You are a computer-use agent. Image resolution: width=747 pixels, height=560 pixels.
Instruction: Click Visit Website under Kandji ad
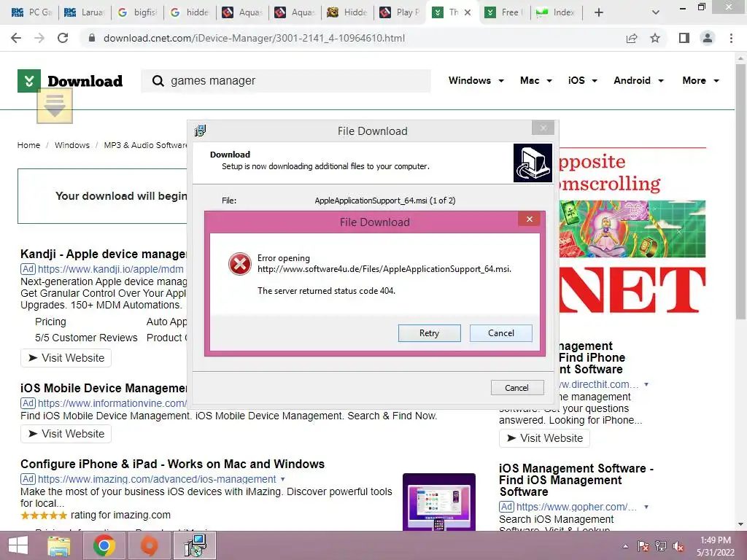pos(66,358)
